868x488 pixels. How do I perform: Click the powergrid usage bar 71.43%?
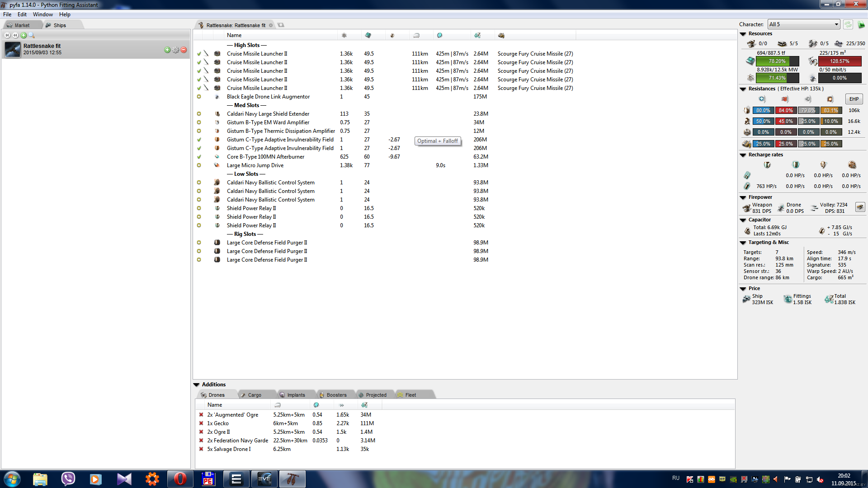tap(777, 78)
